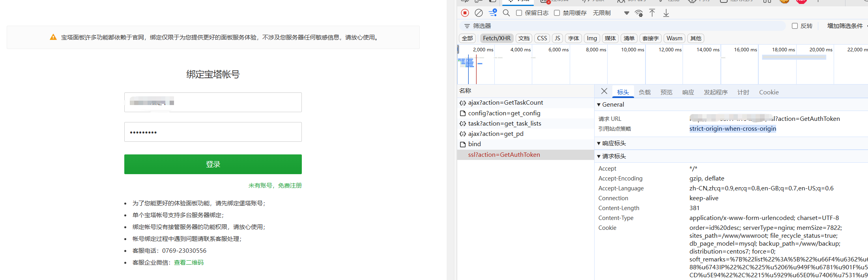The height and width of the screenshot is (280, 868).
Task: Import HAR file with up arrow
Action: (652, 13)
